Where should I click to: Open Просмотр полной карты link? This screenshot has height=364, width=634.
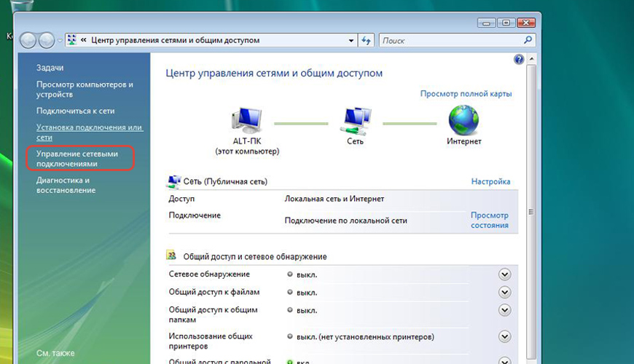[x=466, y=94]
